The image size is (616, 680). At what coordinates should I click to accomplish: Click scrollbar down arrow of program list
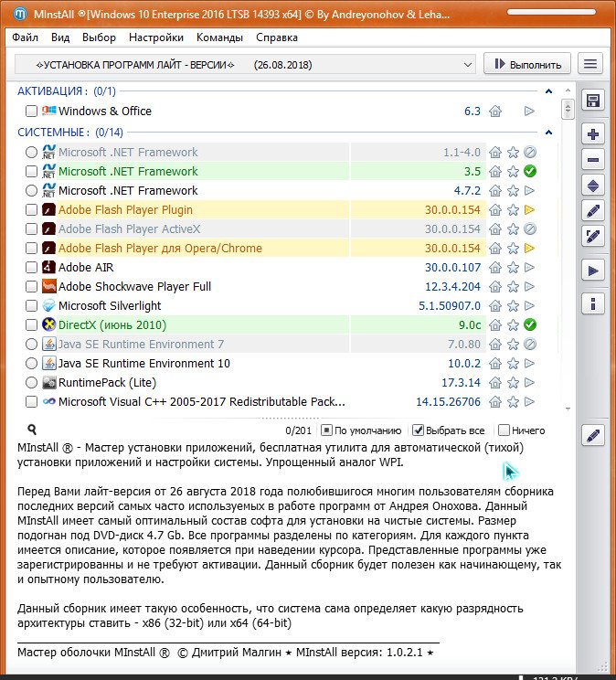pos(568,409)
